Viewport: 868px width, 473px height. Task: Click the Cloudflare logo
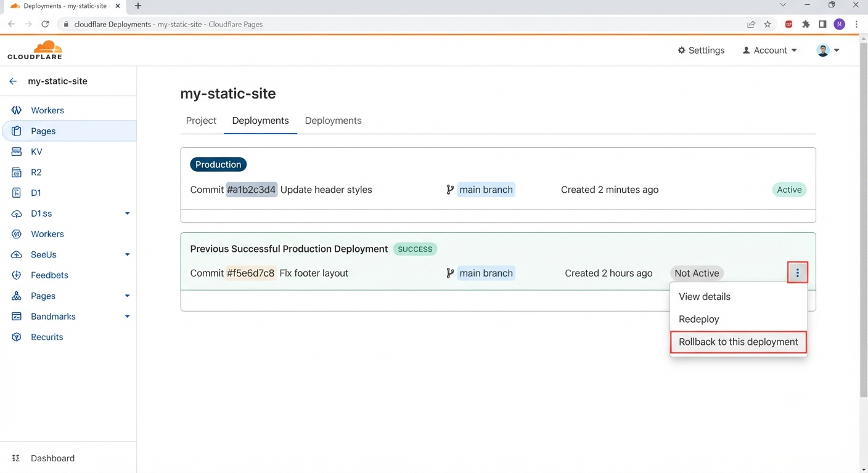[35, 50]
